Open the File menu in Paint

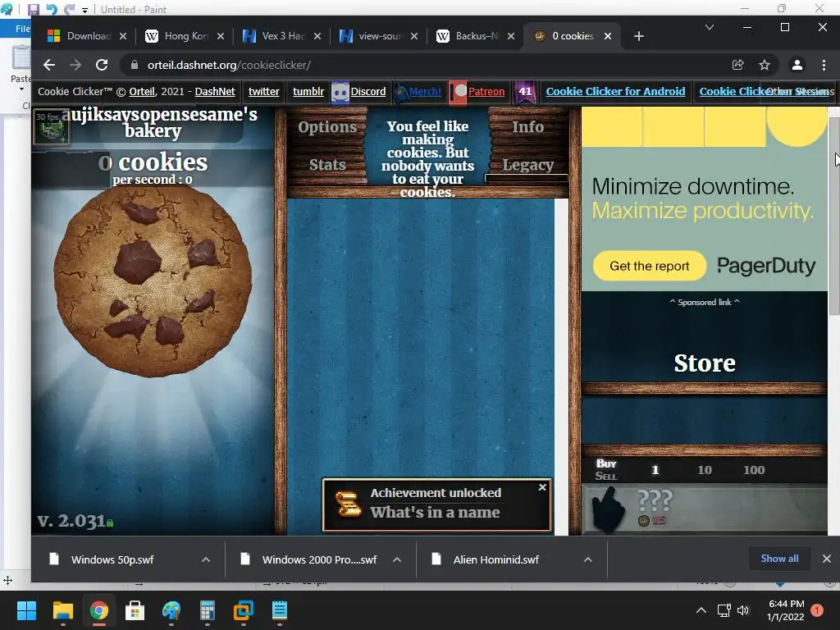tap(22, 29)
